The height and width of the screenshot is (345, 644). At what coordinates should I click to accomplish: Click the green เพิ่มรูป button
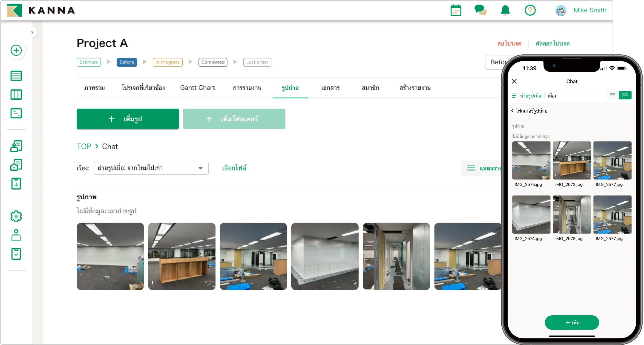128,119
